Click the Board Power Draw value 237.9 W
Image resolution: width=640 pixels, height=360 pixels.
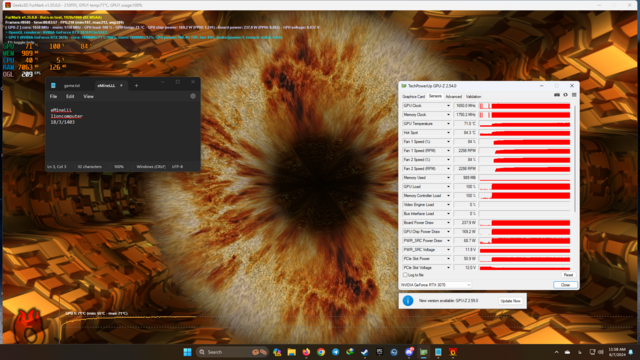point(465,223)
